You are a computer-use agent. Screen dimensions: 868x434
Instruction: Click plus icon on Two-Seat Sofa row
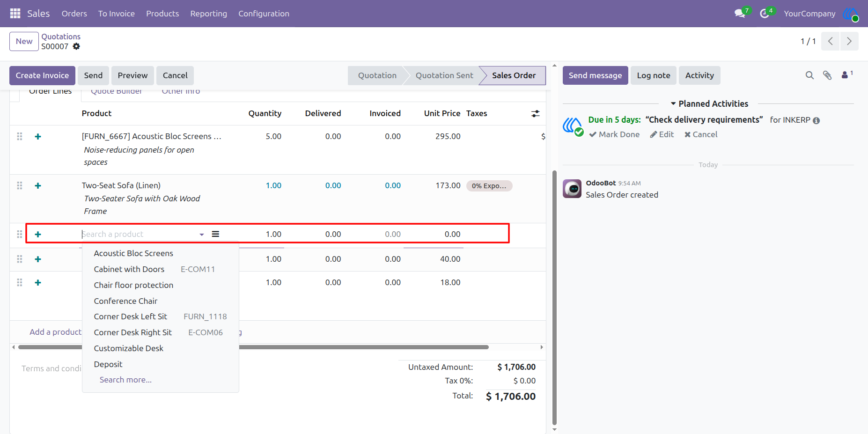(38, 186)
